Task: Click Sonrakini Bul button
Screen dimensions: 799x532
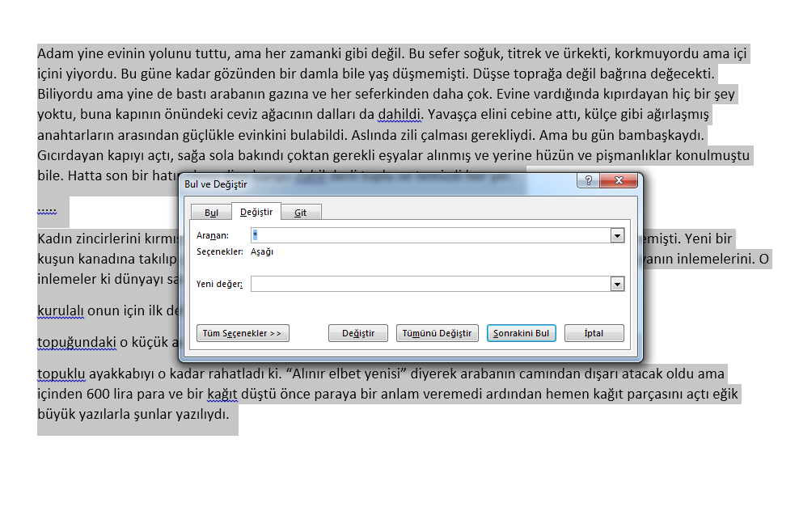Action: 522,333
